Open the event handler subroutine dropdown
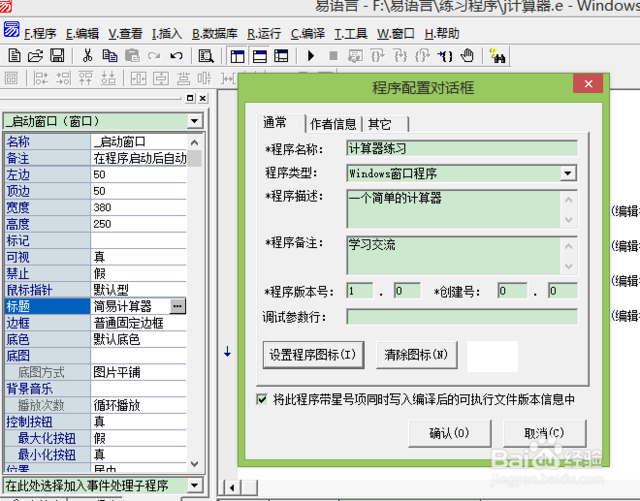This screenshot has width=640, height=501. pyautogui.click(x=192, y=486)
